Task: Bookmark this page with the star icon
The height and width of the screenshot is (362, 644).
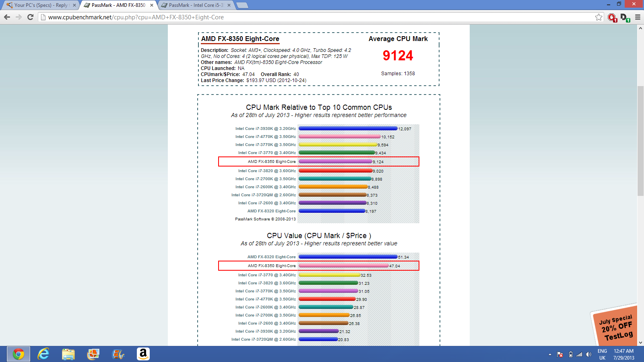Action: pos(599,17)
